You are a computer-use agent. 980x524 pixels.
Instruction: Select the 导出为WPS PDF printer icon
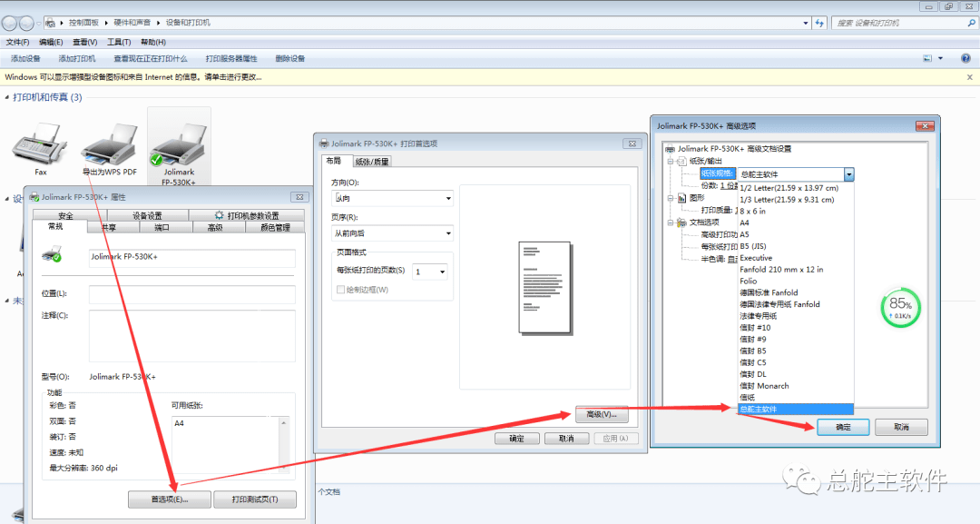[110, 143]
